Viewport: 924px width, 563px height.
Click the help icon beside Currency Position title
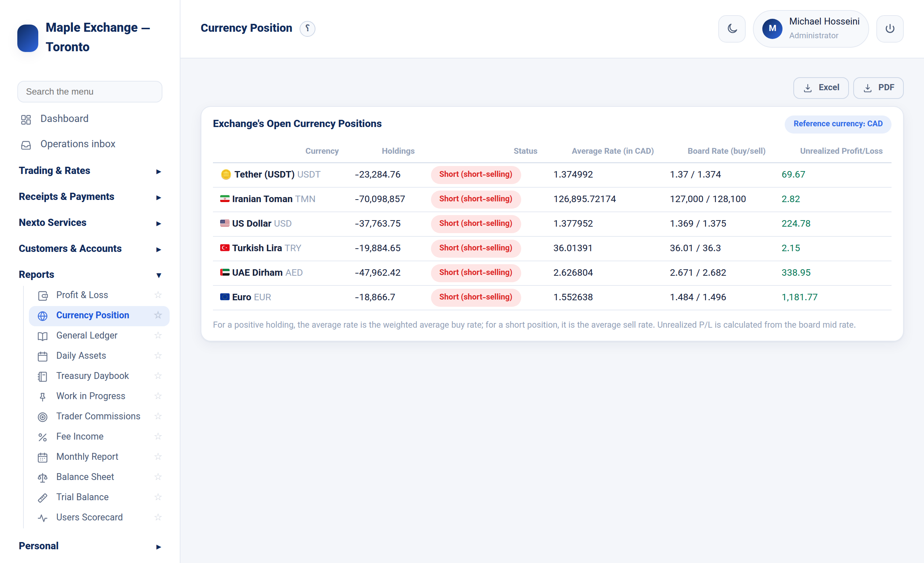pyautogui.click(x=307, y=29)
